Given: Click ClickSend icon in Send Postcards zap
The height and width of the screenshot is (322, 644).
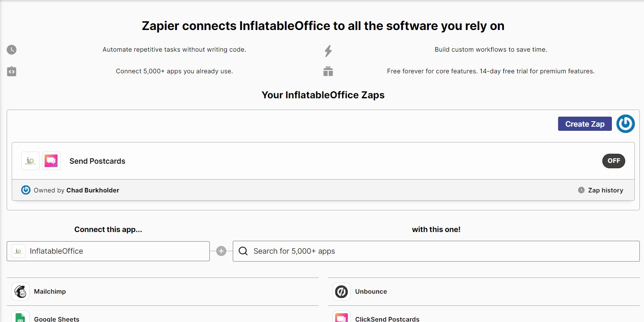Looking at the screenshot, I should [x=51, y=161].
